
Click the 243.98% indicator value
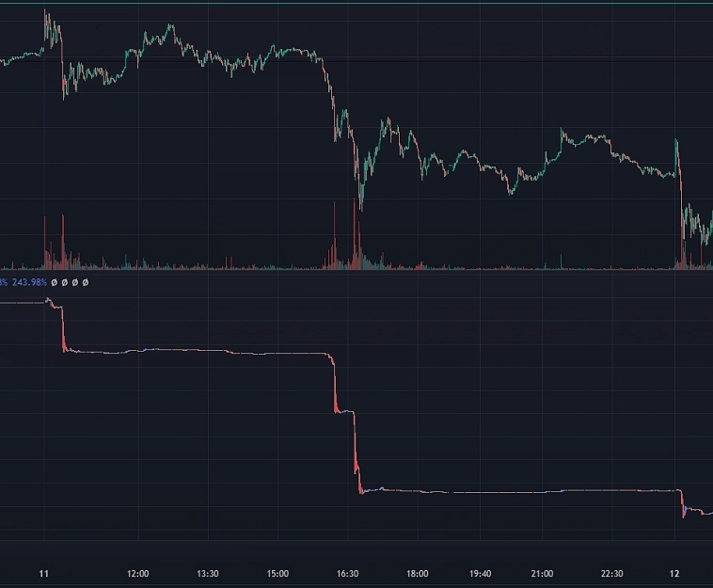pos(28,282)
